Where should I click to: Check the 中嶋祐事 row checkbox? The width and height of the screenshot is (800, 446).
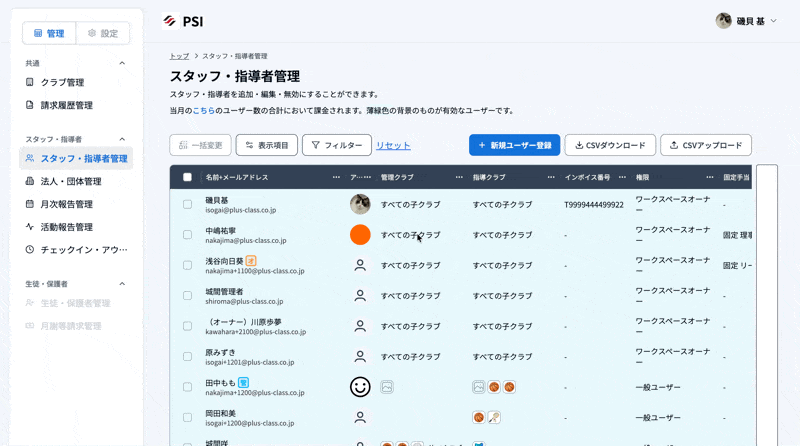tap(187, 235)
